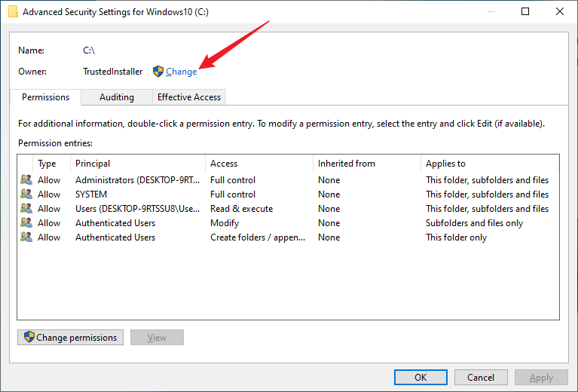
Task: Click the Inherited from column header
Action: 367,164
